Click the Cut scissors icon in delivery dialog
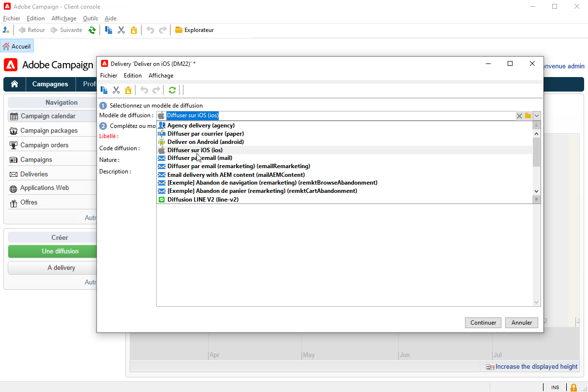Viewport: 588px width, 392px height. [x=116, y=90]
